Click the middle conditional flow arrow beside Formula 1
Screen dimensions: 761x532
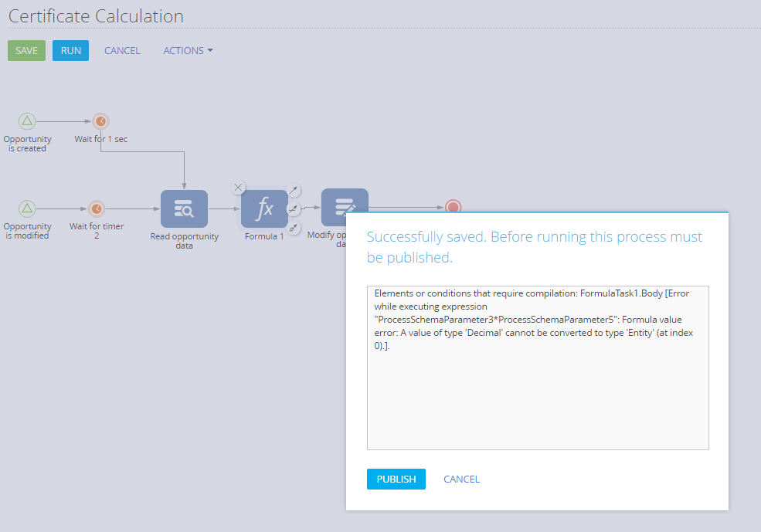(x=294, y=209)
